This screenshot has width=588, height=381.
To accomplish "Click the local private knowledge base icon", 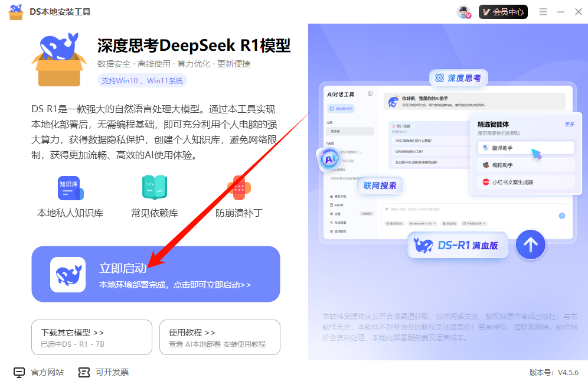I will [70, 188].
